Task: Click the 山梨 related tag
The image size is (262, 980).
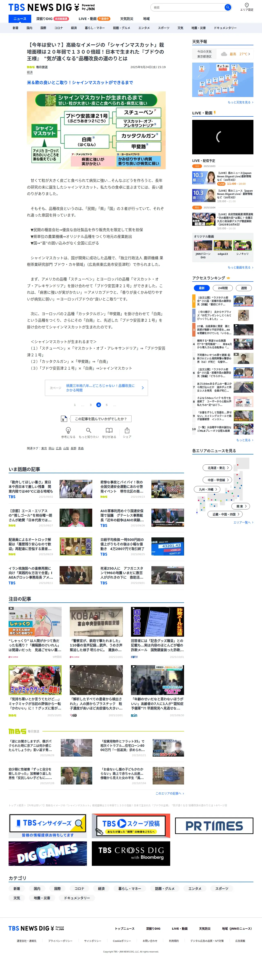Action: click(66, 448)
